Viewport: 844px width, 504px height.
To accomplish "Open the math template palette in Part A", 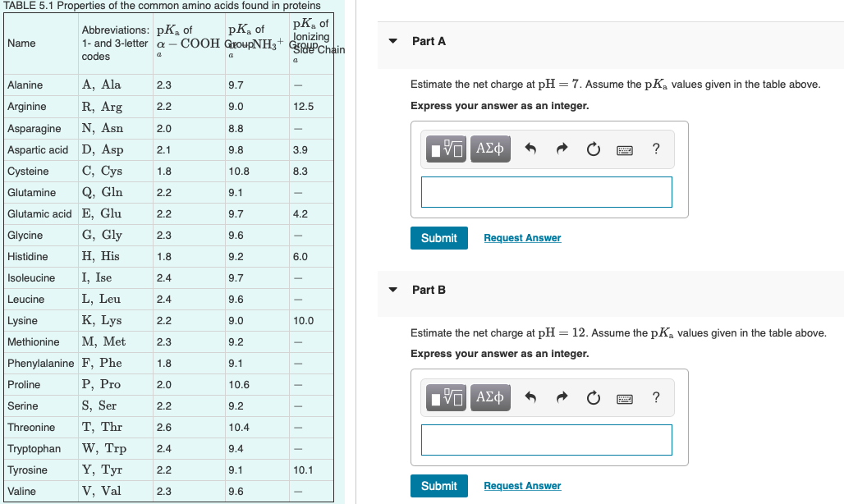I will (x=444, y=149).
